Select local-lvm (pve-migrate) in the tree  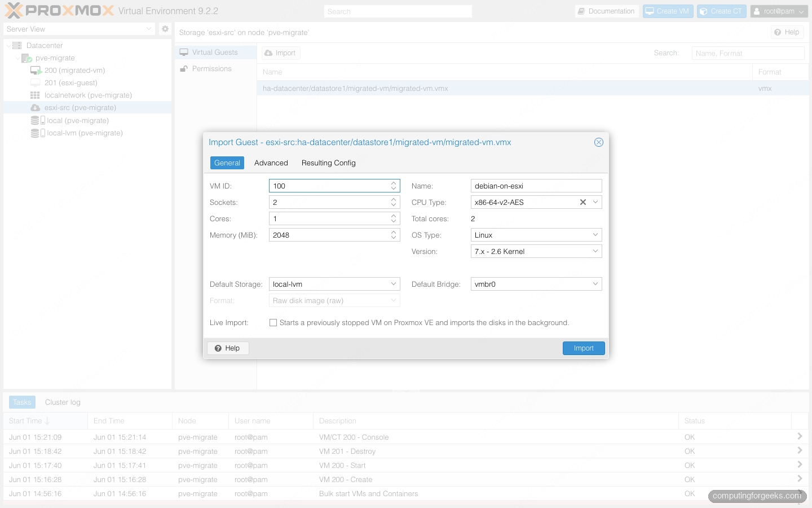(x=87, y=133)
